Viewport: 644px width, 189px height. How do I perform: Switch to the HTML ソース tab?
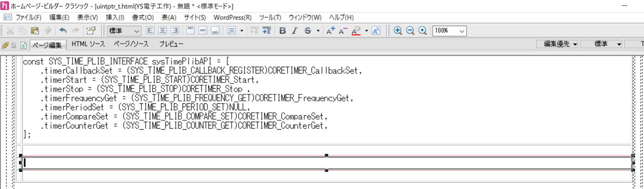click(88, 44)
